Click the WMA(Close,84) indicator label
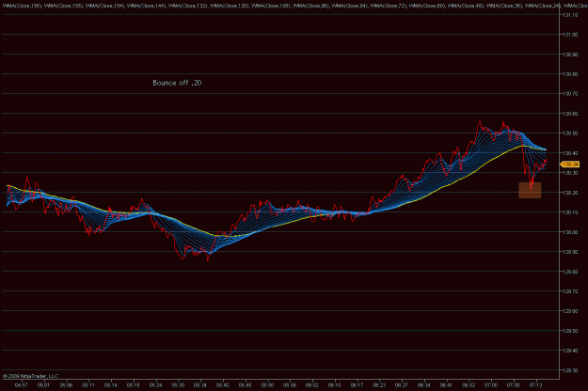The height and width of the screenshot is (391, 588). click(349, 6)
